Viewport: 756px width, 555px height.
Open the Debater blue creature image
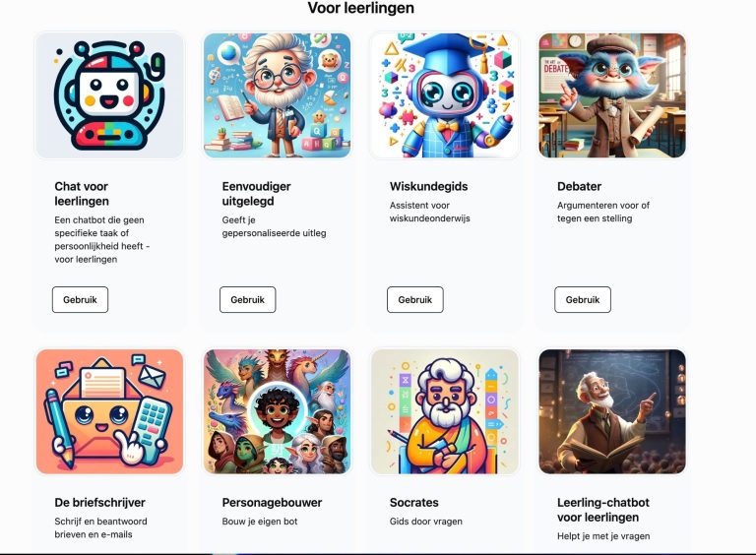tap(612, 95)
